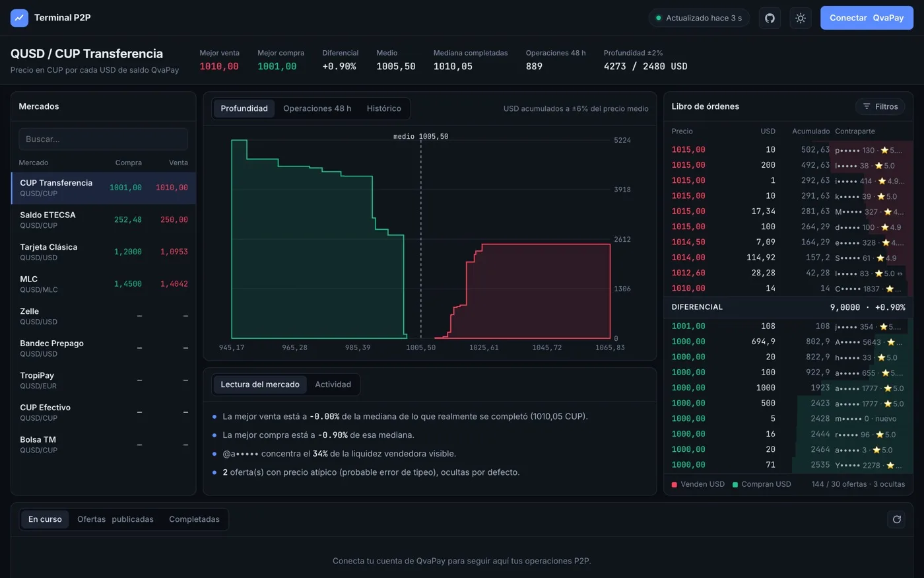Select Bolsa TM market
Viewport: 924px width, 578px height.
104,445
